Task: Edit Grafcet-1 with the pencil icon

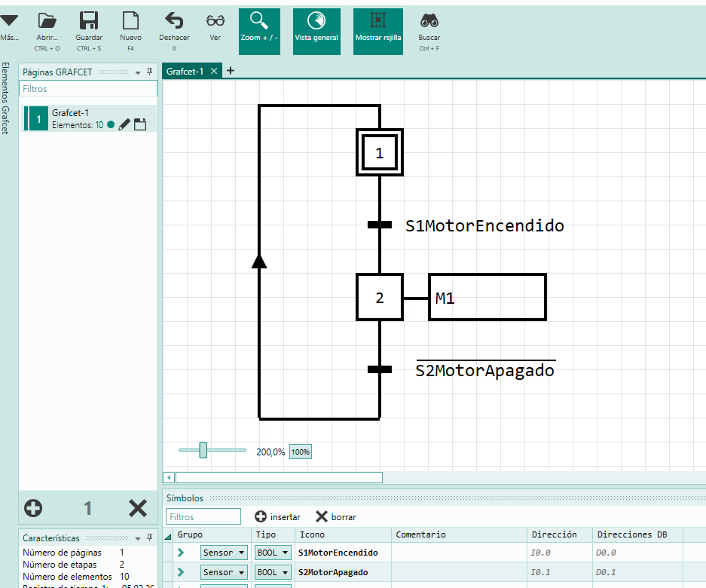Action: (x=125, y=124)
